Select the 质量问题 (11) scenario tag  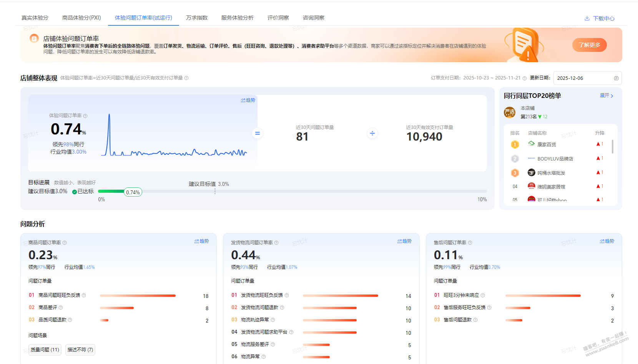pos(45,350)
